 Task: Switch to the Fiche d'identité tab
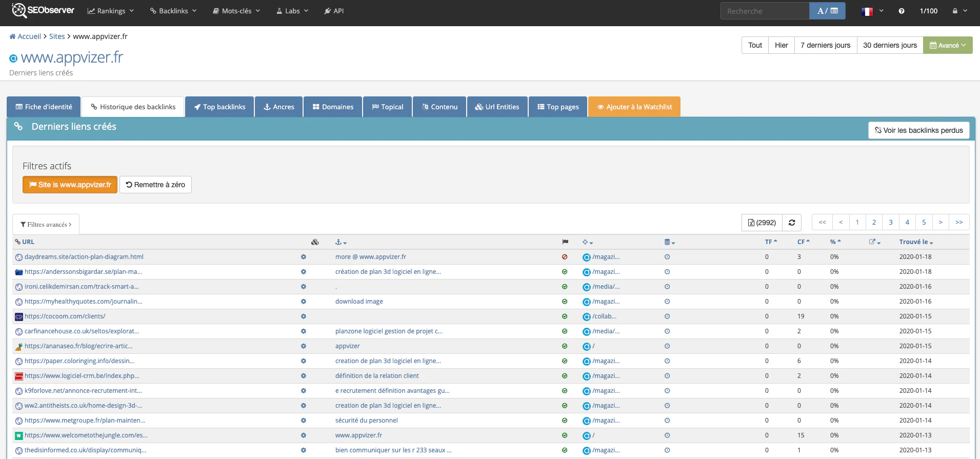[44, 107]
